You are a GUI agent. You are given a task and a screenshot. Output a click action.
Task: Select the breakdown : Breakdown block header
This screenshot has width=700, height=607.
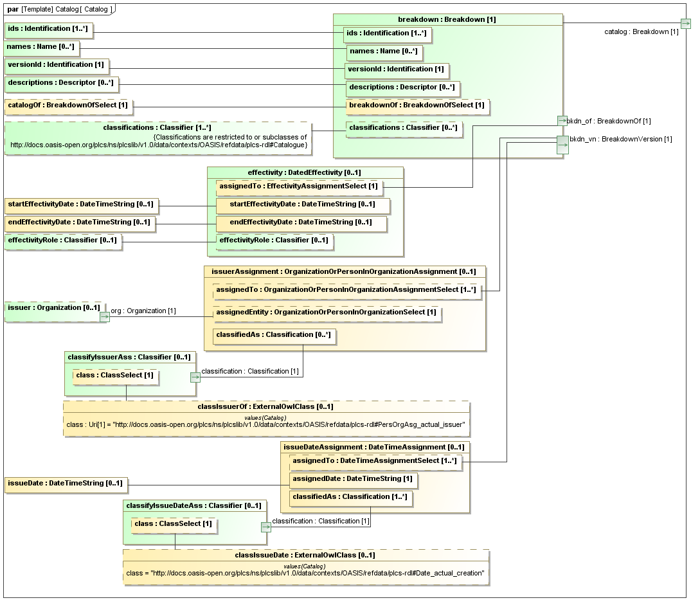pyautogui.click(x=447, y=19)
